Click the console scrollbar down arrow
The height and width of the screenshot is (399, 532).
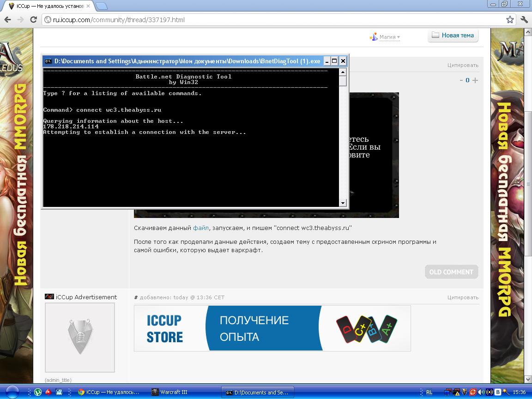click(x=343, y=203)
